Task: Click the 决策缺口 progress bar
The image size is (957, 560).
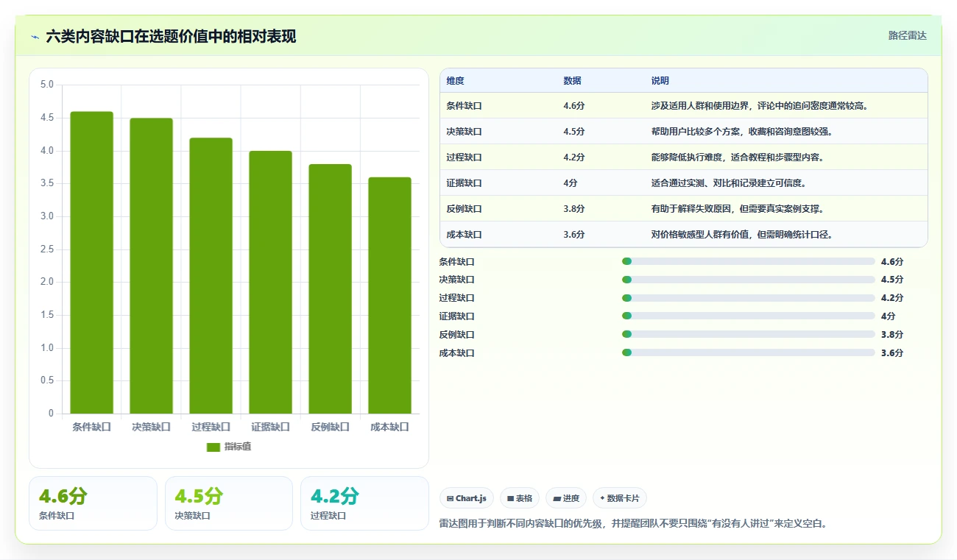Action: [x=749, y=280]
